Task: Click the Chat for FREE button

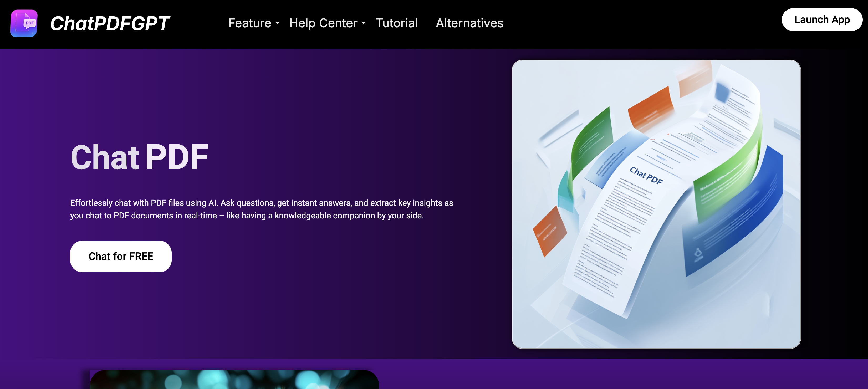Action: pos(121,256)
